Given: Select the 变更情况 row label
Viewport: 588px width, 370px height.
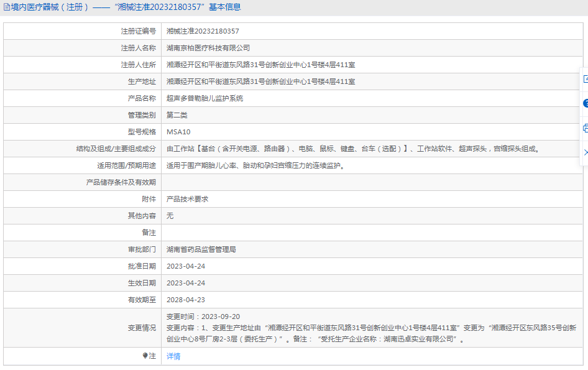Looking at the screenshot, I should pyautogui.click(x=142, y=328).
